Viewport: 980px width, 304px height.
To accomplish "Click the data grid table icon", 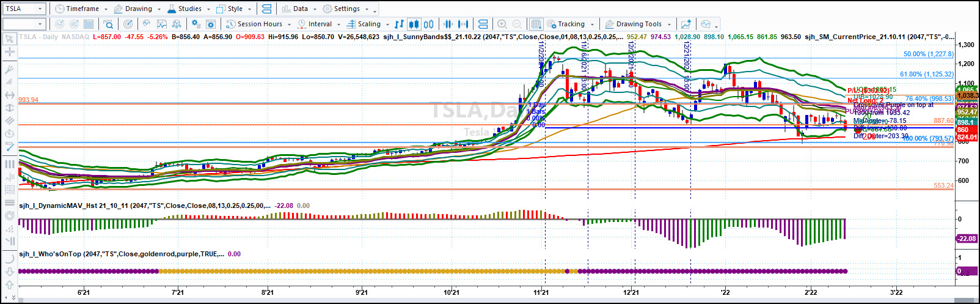I will [89, 24].
